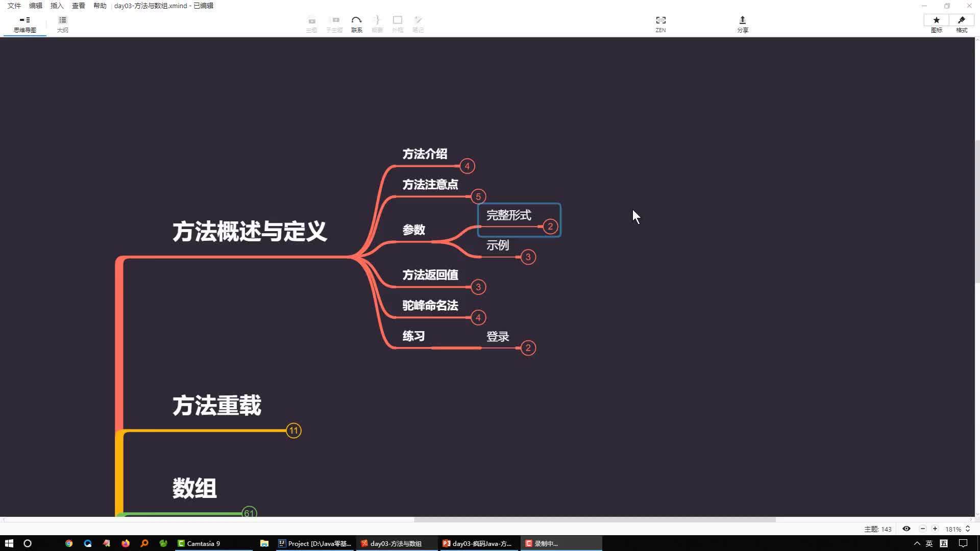Expand the 方法重载 node branch

(x=293, y=431)
